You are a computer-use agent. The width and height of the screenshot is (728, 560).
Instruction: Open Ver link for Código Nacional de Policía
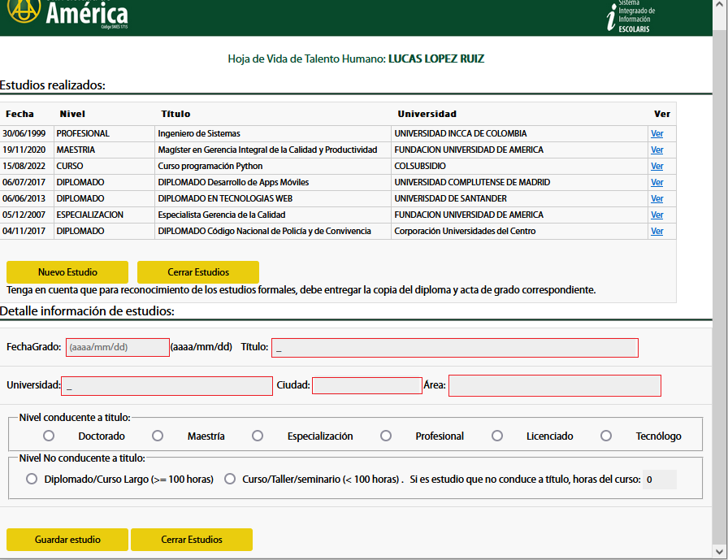(x=656, y=232)
